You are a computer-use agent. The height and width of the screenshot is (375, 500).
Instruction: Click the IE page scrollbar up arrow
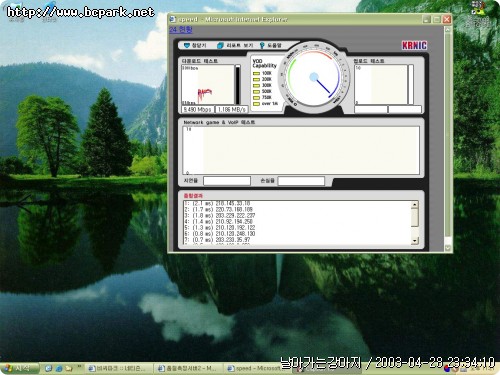pos(448,30)
